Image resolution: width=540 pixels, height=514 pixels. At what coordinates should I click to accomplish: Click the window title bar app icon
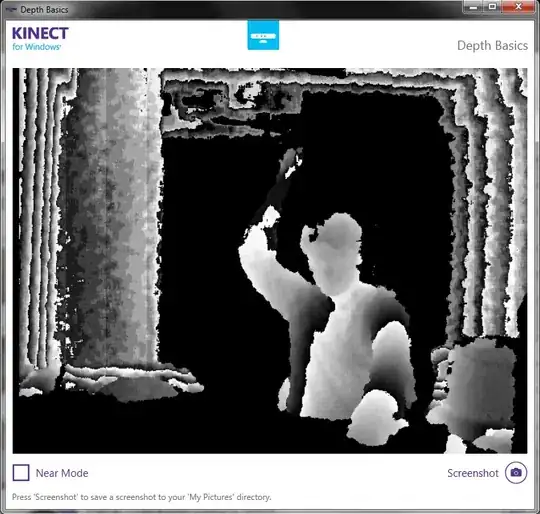pyautogui.click(x=11, y=10)
